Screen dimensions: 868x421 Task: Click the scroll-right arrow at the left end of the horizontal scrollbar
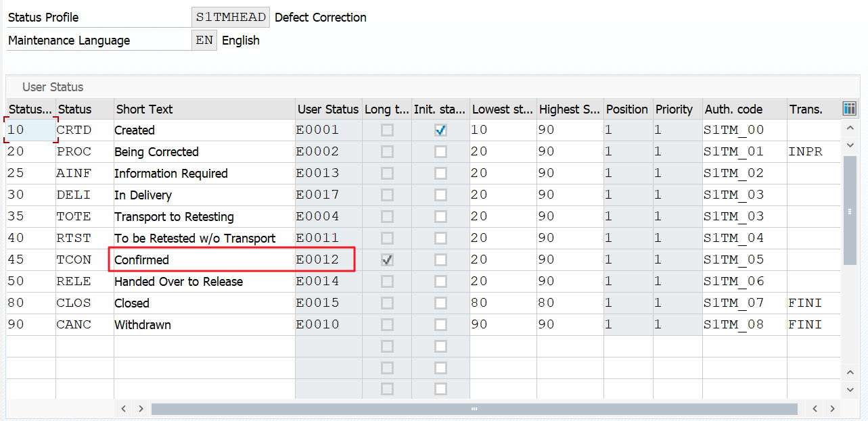coord(141,409)
